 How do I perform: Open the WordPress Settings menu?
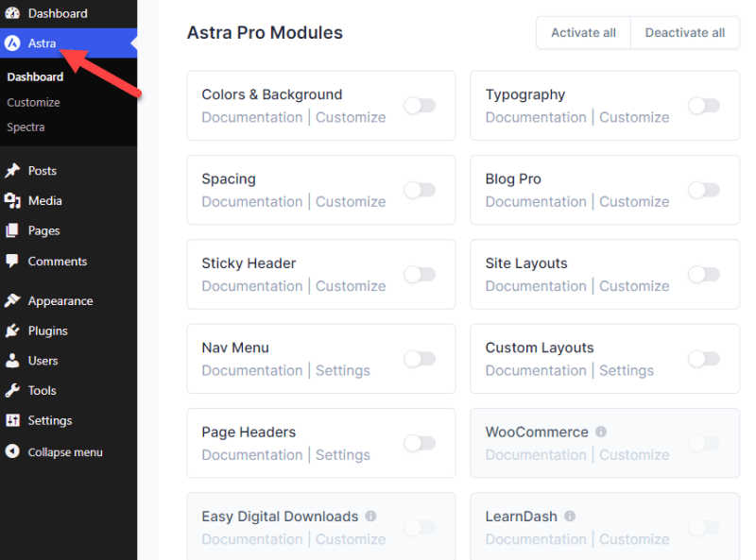pyautogui.click(x=68, y=420)
